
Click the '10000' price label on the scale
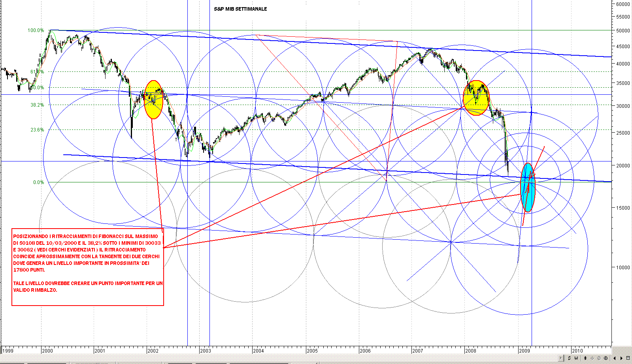click(x=623, y=268)
